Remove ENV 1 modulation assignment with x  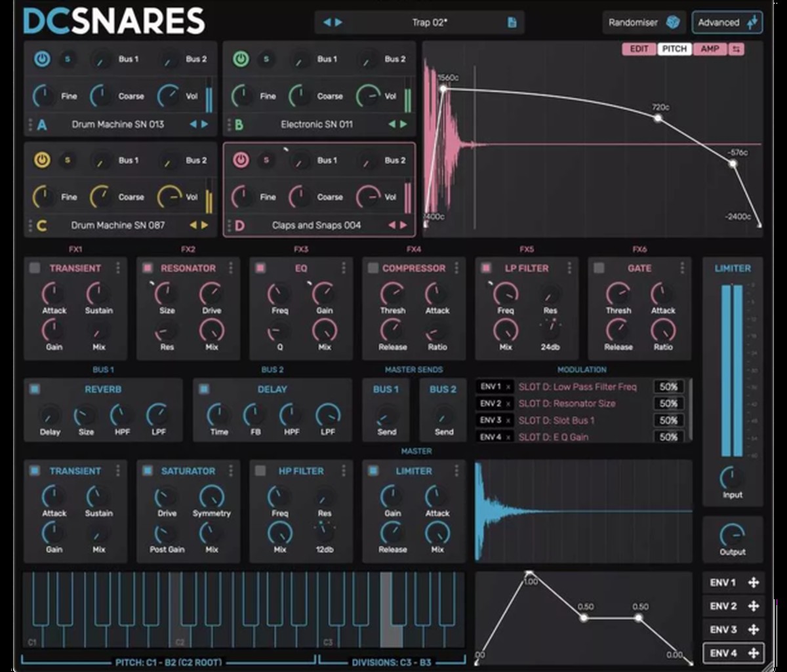tap(508, 387)
